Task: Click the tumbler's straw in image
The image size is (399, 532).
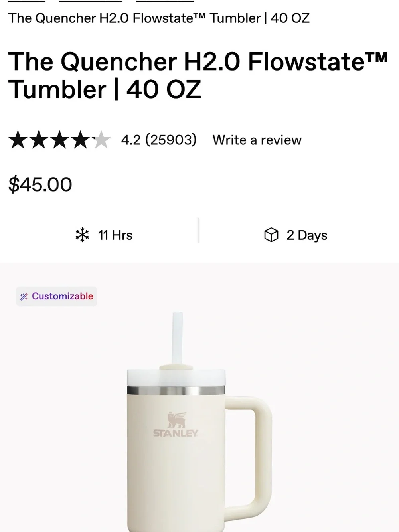Action: click(x=177, y=339)
